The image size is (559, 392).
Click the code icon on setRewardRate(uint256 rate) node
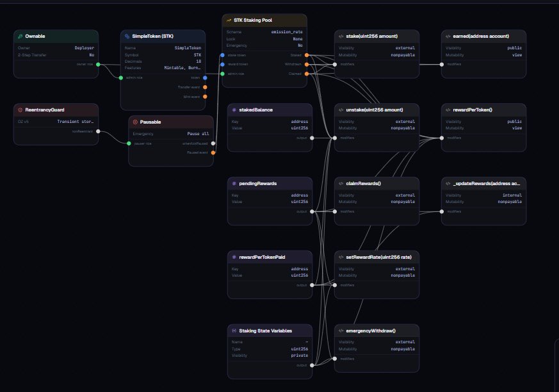coord(341,257)
